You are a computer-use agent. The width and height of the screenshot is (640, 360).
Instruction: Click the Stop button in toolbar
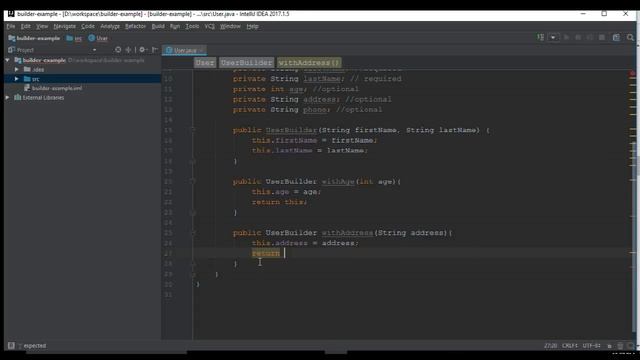(602, 38)
